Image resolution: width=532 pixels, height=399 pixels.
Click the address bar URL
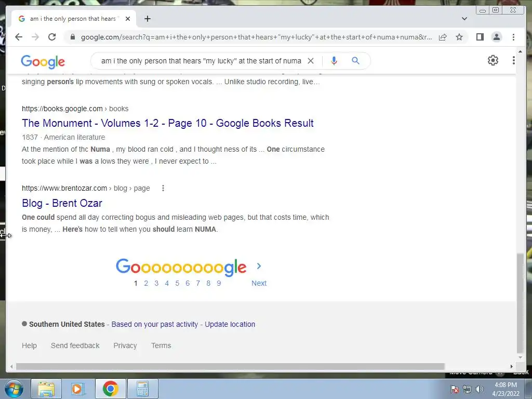point(256,37)
